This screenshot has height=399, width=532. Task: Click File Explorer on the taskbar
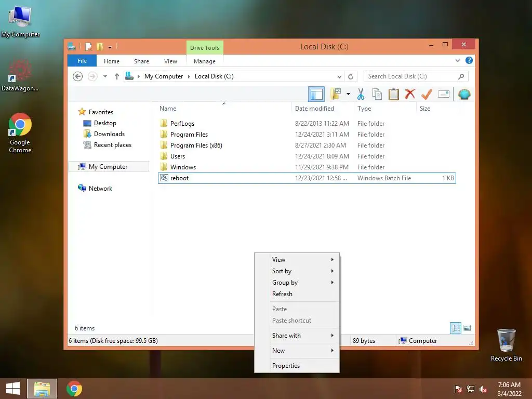42,389
